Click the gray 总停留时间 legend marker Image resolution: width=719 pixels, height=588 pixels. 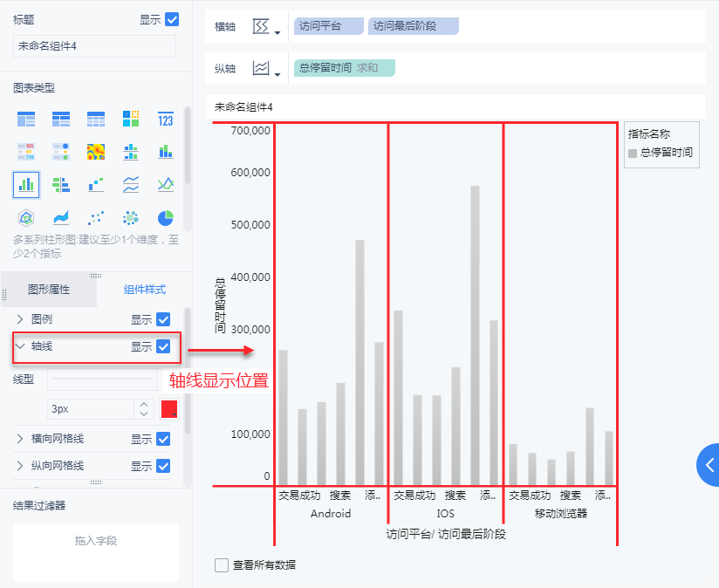tap(633, 153)
